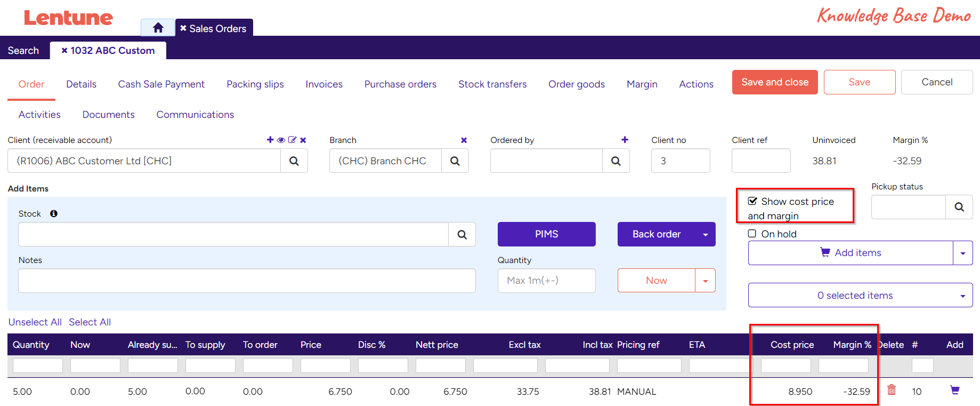Clear the Branch field x icon

[464, 140]
